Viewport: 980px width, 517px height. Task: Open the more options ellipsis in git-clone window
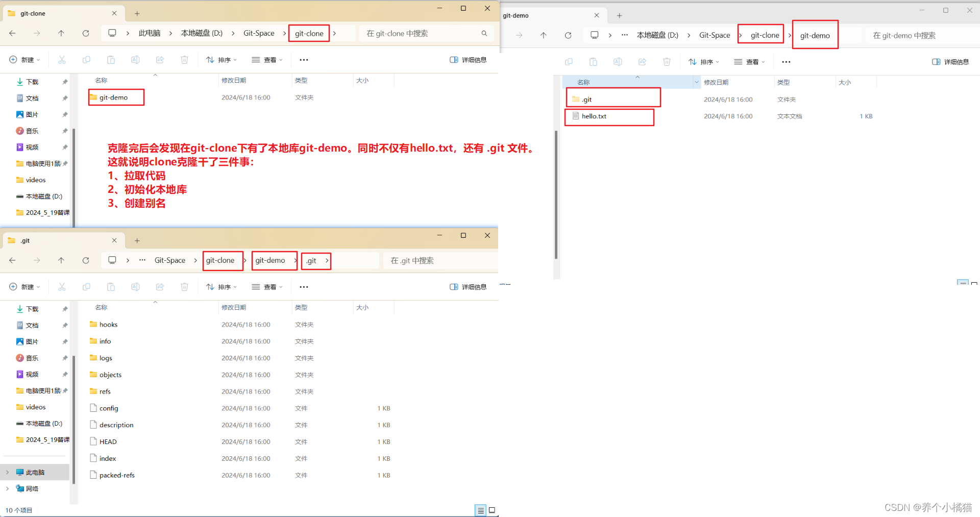[x=304, y=60]
